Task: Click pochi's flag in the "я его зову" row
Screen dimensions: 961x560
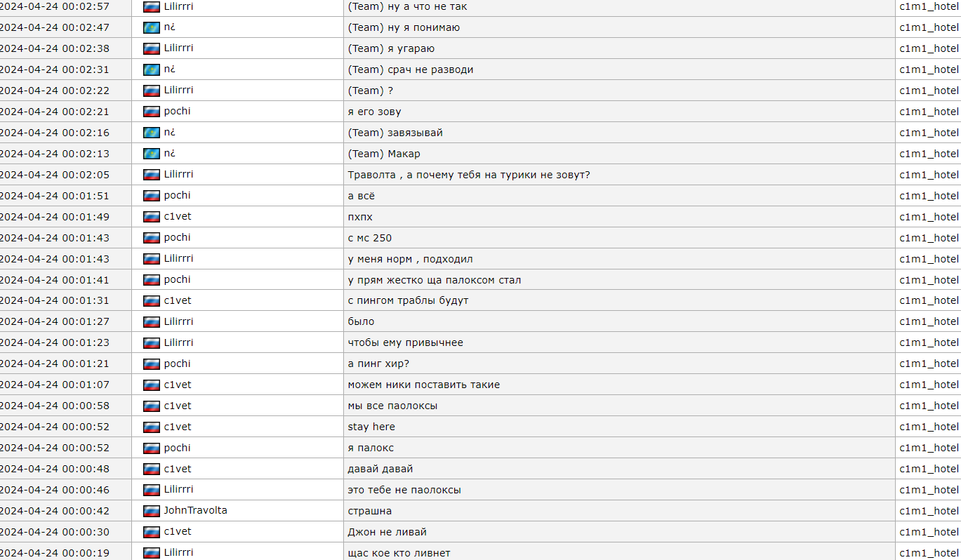Action: (151, 112)
